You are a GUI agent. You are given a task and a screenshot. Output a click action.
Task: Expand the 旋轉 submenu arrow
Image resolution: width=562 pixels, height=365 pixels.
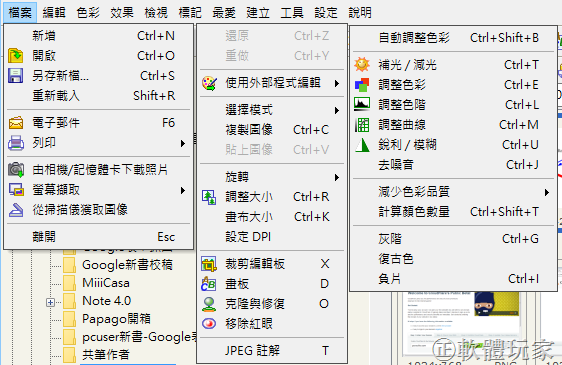tap(337, 177)
